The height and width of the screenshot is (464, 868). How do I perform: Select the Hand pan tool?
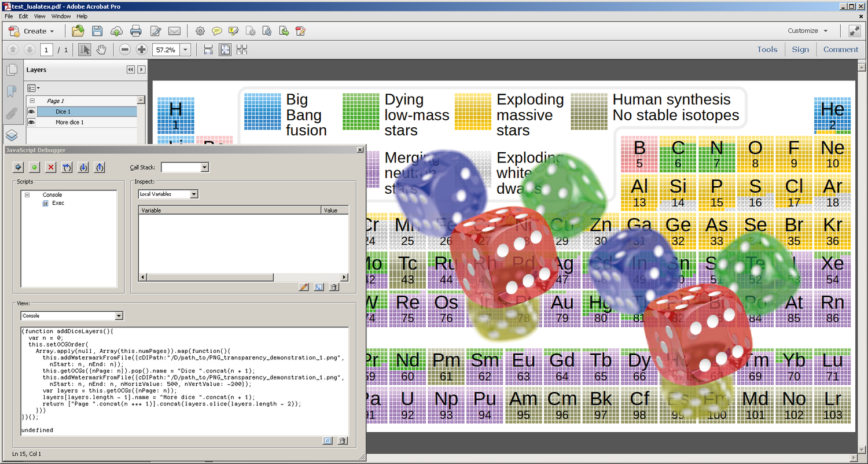101,50
